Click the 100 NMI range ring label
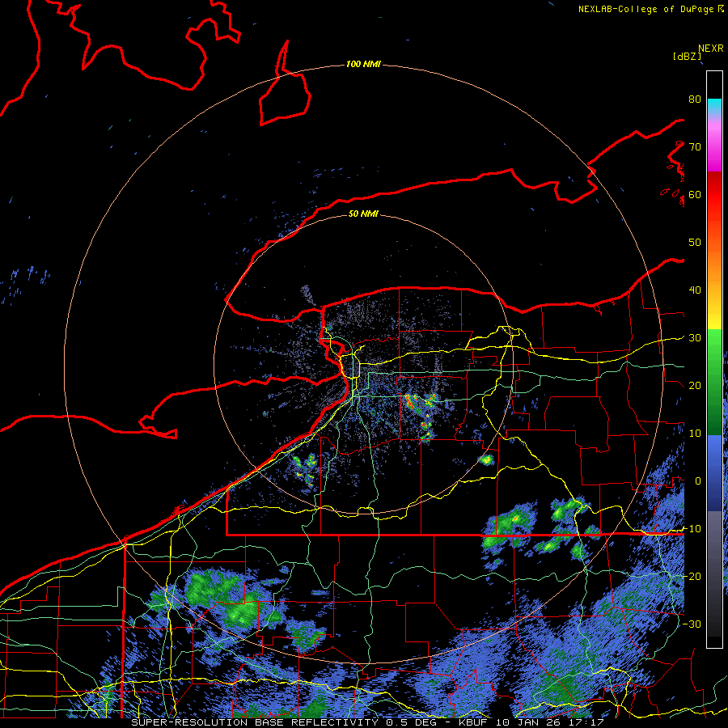 363,64
